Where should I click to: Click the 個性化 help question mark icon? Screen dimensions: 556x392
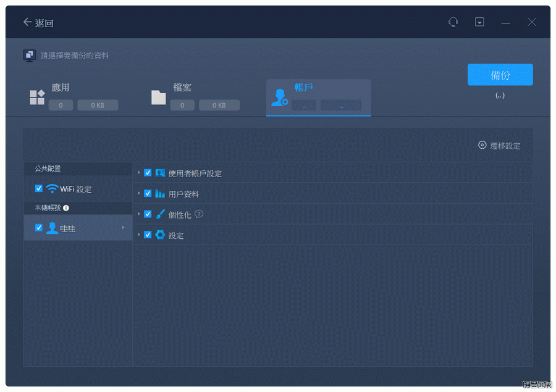coord(199,214)
